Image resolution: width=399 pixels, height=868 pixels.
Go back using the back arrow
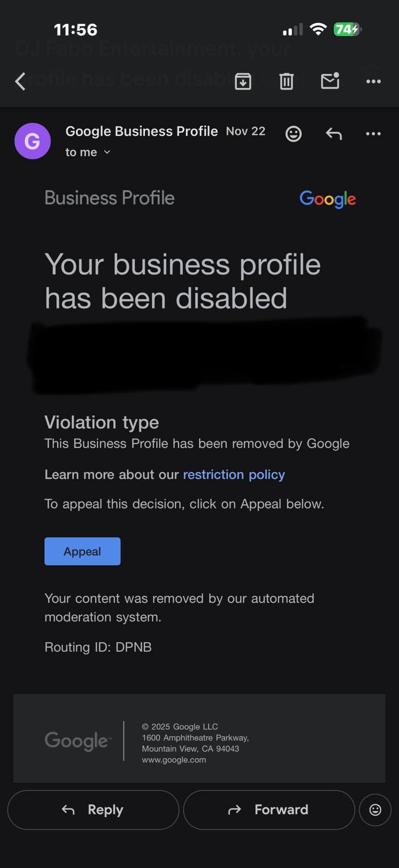[x=20, y=81]
